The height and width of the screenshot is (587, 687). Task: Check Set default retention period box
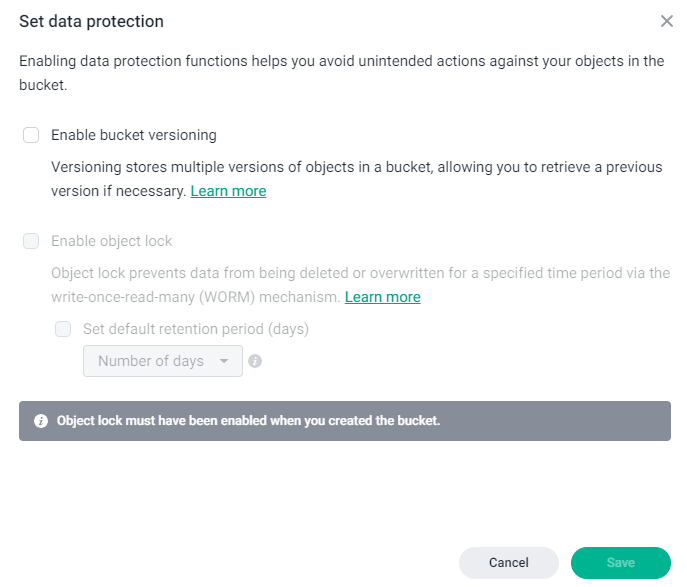click(63, 329)
